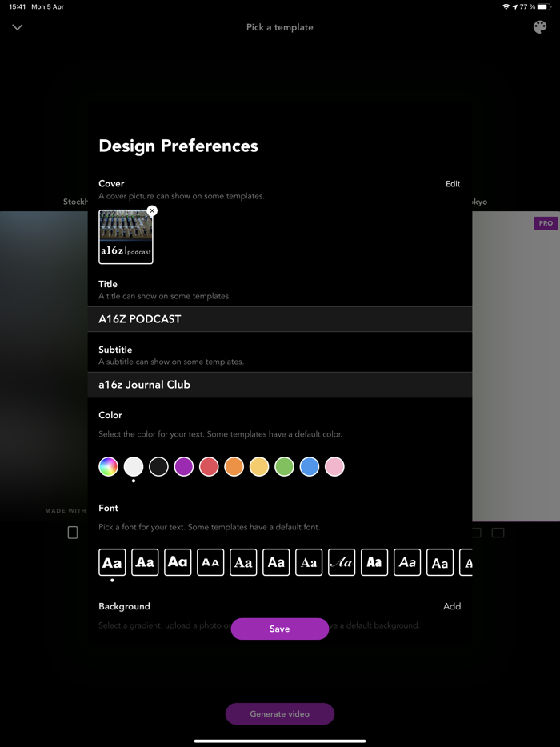The height and width of the screenshot is (747, 560).
Task: Open the design palette icon
Action: click(539, 27)
